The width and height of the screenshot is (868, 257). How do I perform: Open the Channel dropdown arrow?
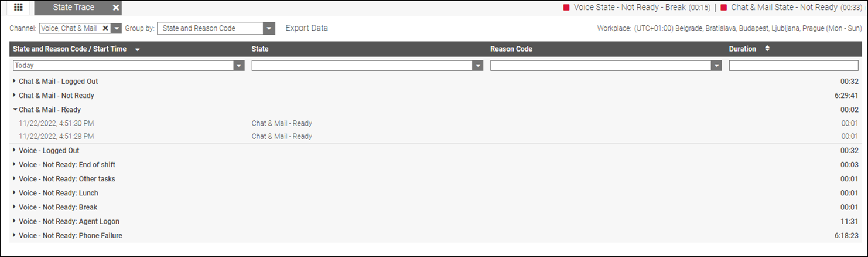(x=116, y=28)
